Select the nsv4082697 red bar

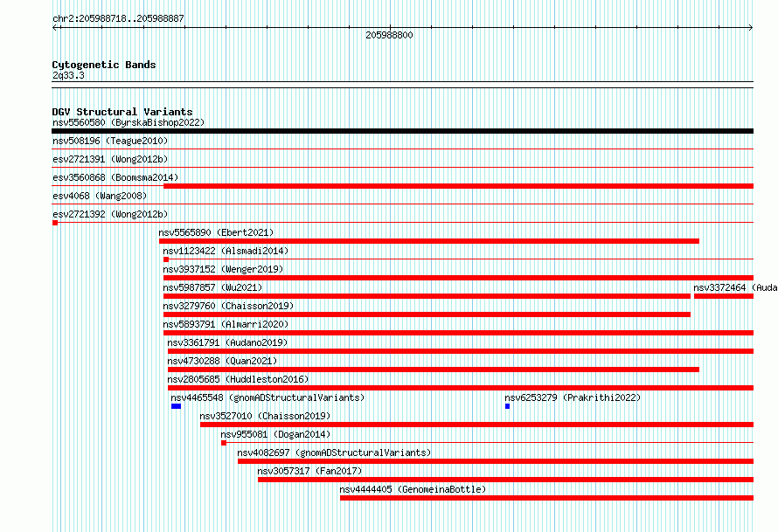[x=496, y=461]
